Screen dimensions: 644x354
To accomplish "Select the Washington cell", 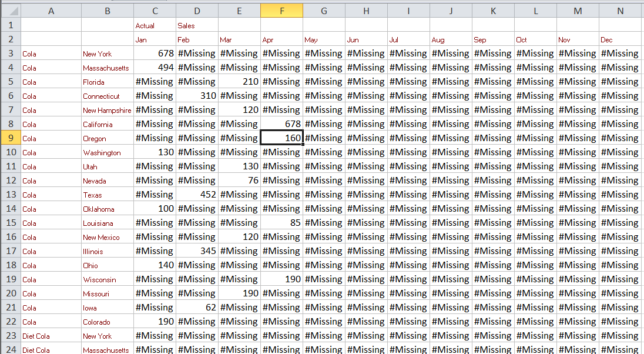I will pyautogui.click(x=108, y=152).
